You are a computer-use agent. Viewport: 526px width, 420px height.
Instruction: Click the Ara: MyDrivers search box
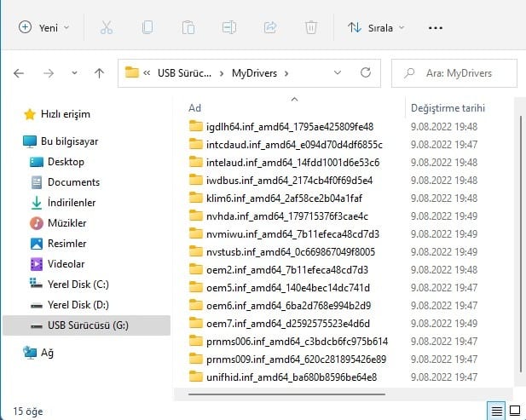click(x=455, y=73)
